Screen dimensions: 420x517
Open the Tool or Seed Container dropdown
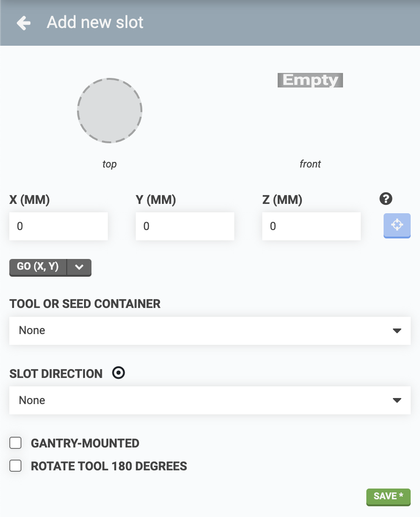pyautogui.click(x=210, y=331)
